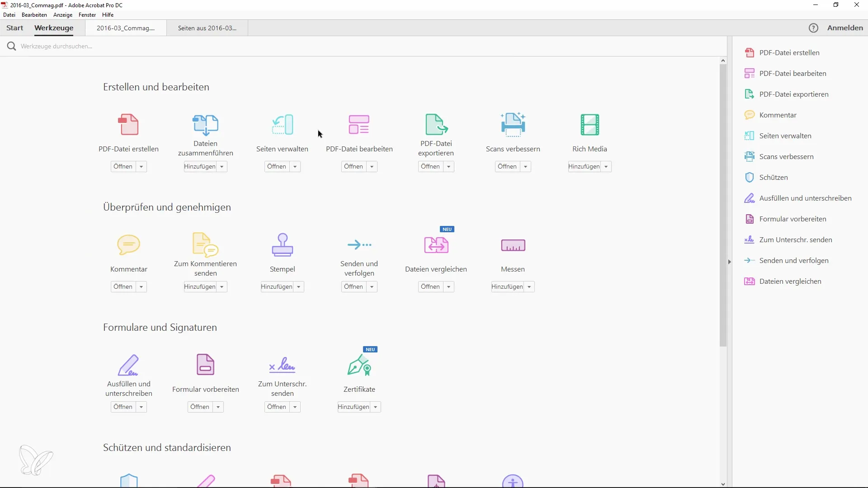Select the Rich Media film icon
The width and height of the screenshot is (868, 488).
pos(590,125)
